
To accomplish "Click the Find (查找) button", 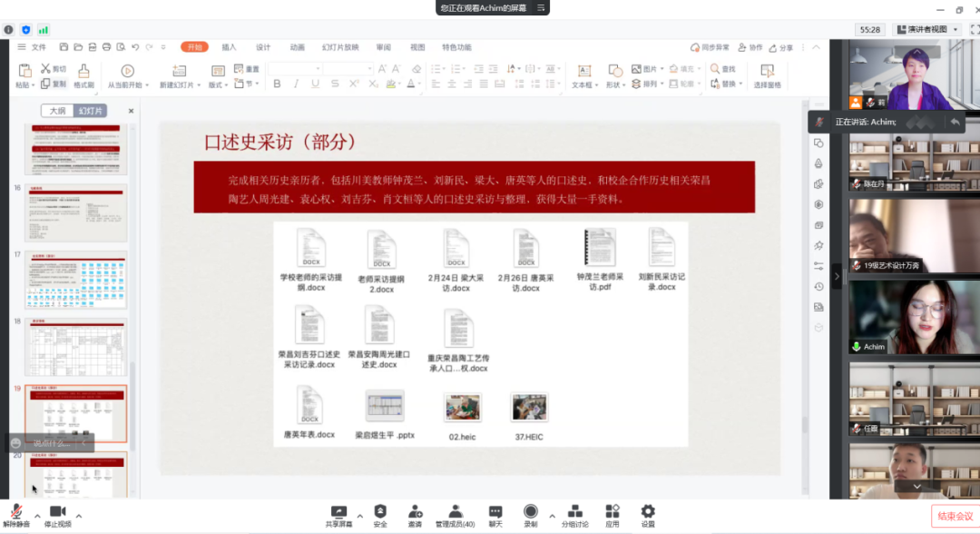I will (x=723, y=69).
